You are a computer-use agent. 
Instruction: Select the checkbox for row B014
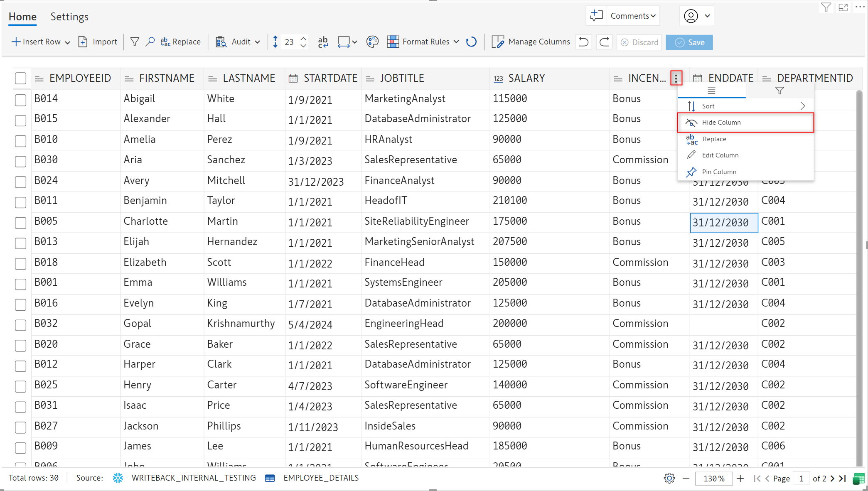20,100
